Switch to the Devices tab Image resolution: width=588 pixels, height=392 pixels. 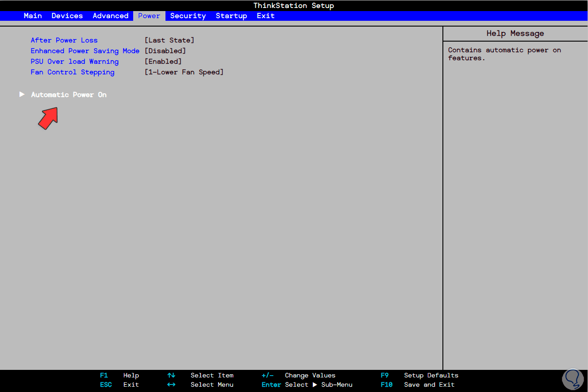coord(67,16)
